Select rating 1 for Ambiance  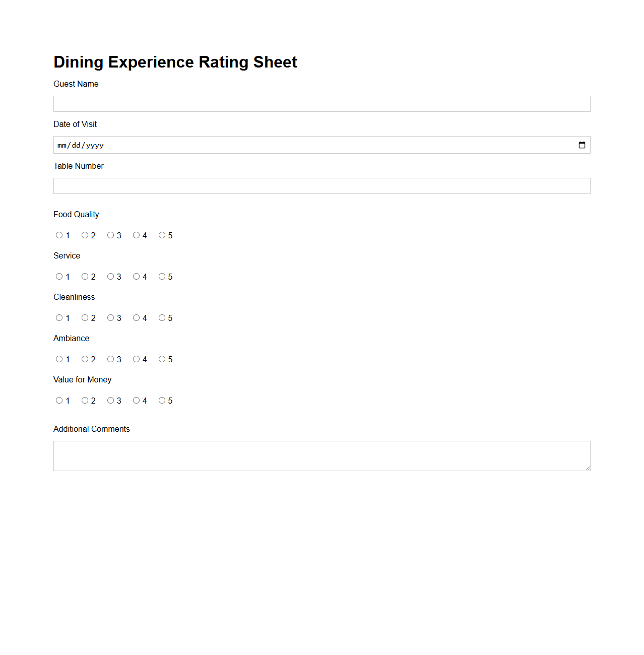click(x=59, y=359)
